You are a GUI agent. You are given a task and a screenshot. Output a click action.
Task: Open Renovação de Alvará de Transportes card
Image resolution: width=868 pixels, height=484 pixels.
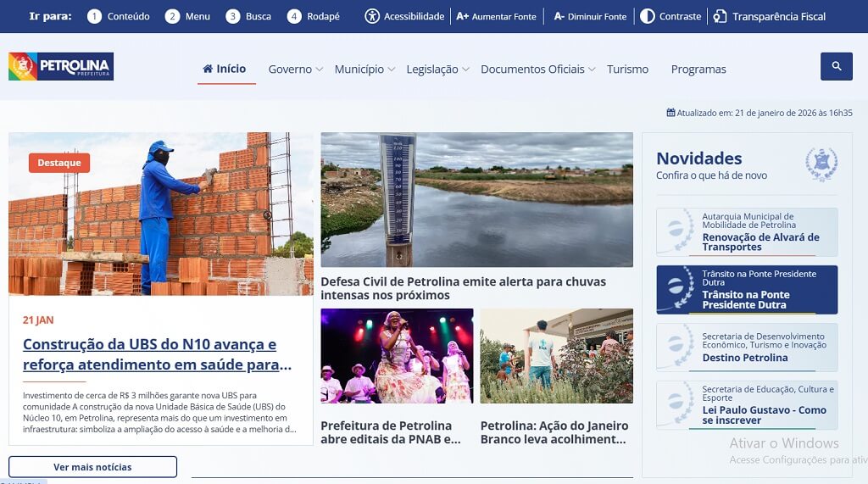pos(747,232)
